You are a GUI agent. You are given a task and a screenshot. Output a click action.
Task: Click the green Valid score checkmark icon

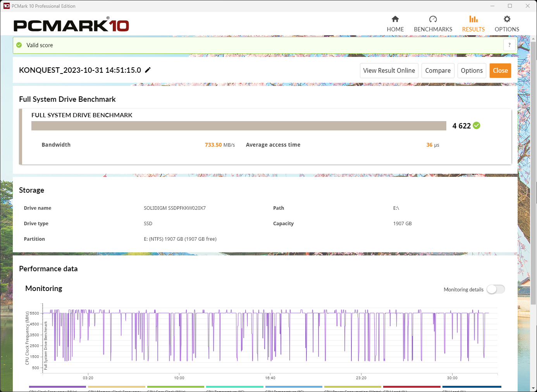19,45
